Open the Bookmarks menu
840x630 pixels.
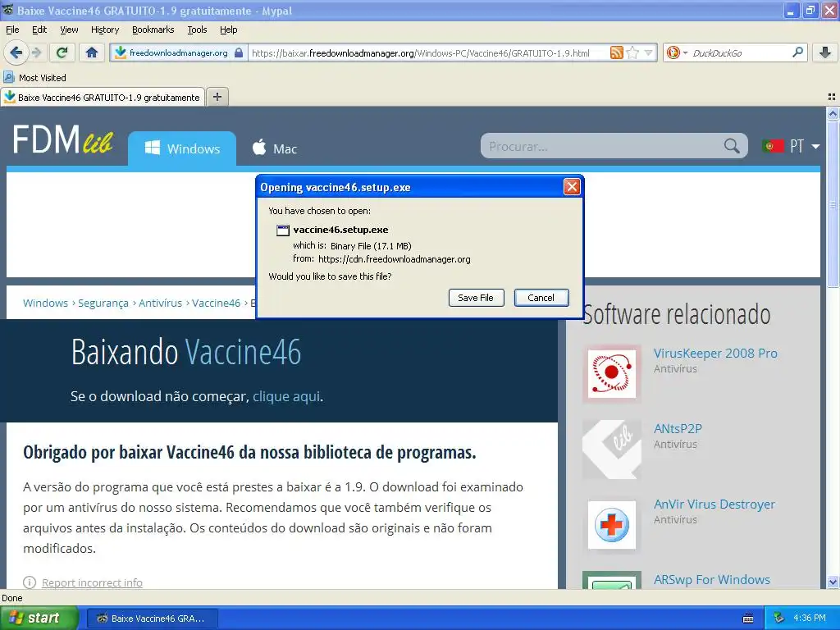click(x=153, y=30)
